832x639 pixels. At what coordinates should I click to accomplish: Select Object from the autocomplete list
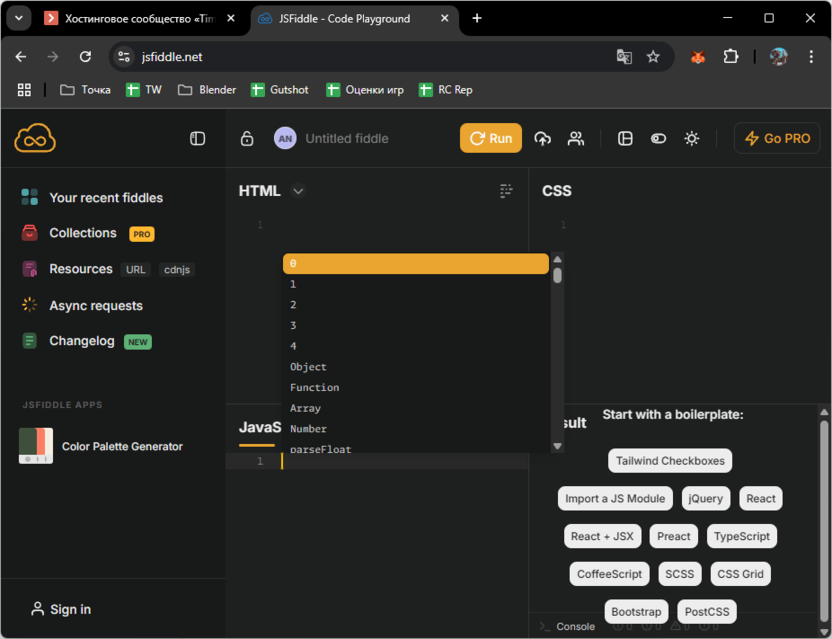point(308,367)
